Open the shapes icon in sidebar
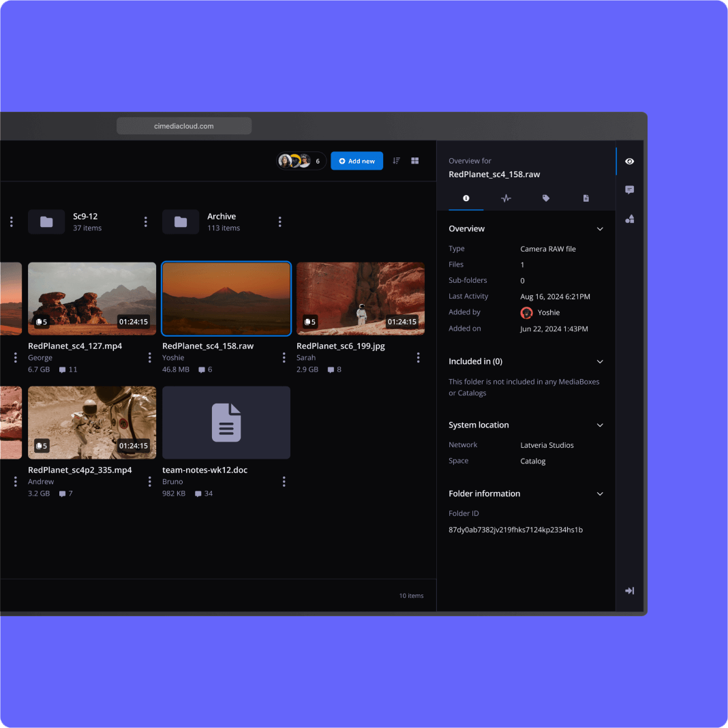Screen dimensions: 728x728 coord(629,219)
